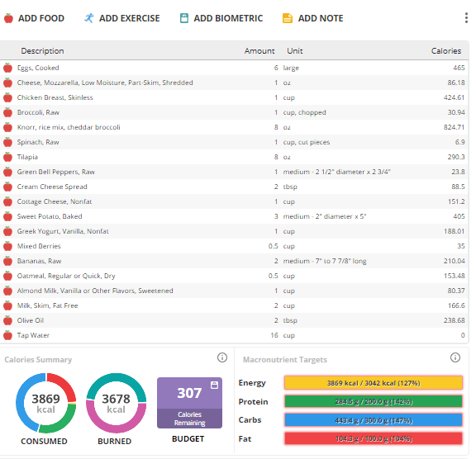The image size is (476, 459).
Task: Click the ADD NOTE button label
Action: point(321,18)
